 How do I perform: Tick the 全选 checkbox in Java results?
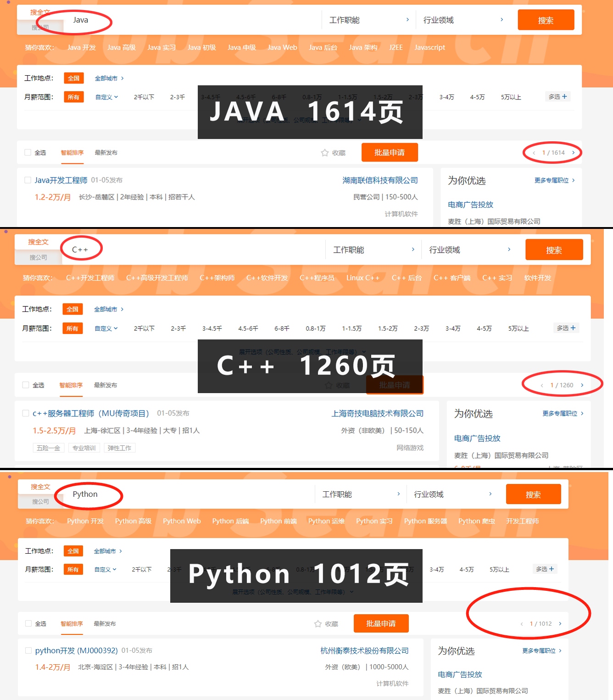coord(28,153)
